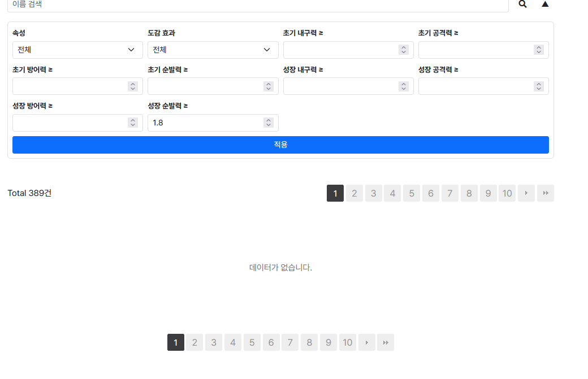588x379 pixels.
Task: Increment 성장 순발력 with its up stepper arrow
Action: coord(268,120)
